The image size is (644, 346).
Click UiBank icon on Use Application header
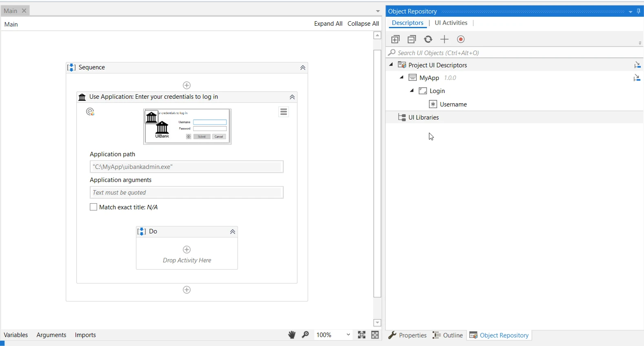[82, 97]
